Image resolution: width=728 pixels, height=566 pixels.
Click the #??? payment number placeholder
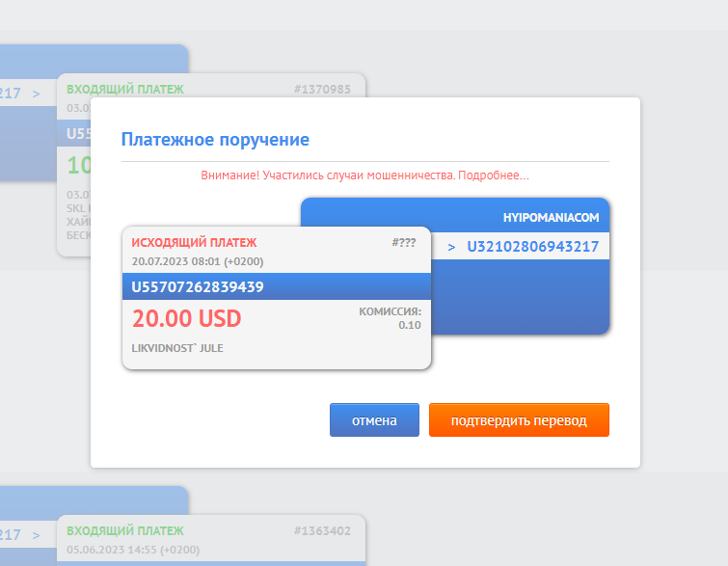[405, 243]
